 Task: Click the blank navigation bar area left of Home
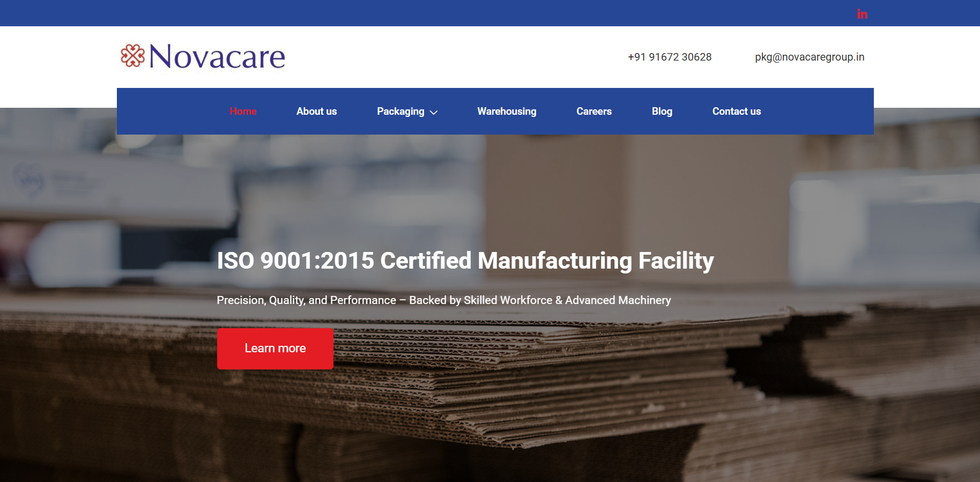172,112
